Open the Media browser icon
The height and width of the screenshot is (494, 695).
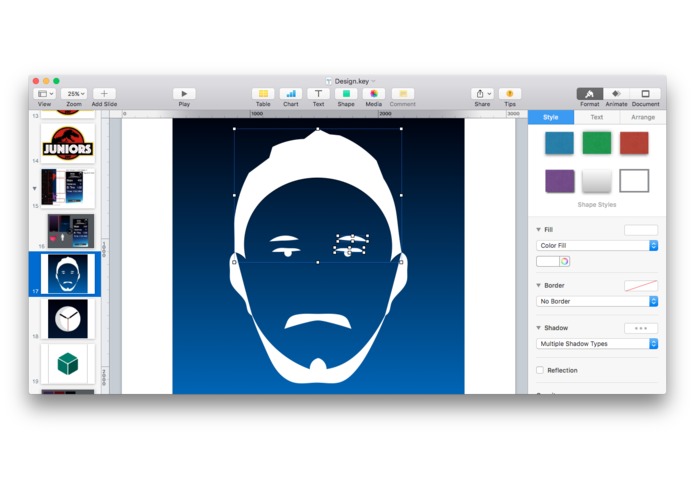[374, 93]
